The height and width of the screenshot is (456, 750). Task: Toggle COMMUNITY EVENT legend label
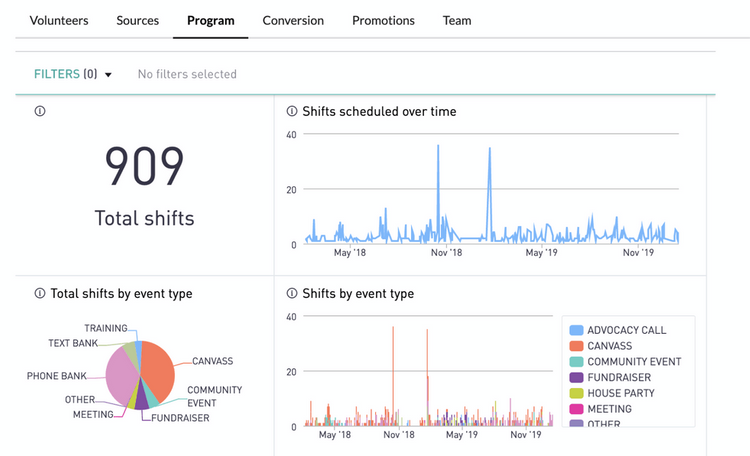pos(634,362)
